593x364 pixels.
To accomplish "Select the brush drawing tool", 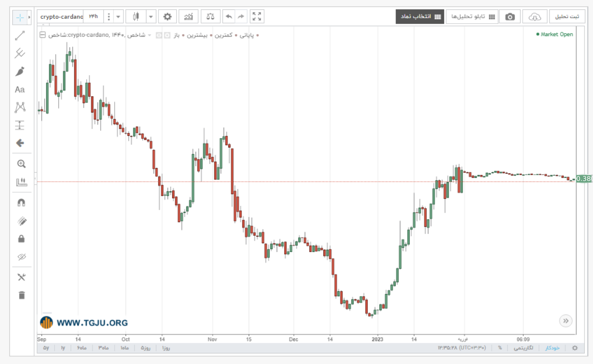I will coord(20,72).
